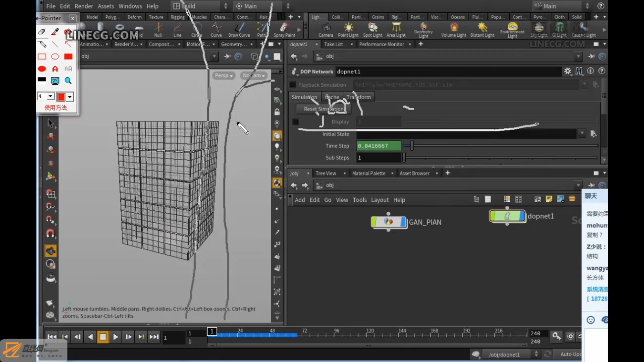Open the Build desktop dropdown
Screen dimensions: 644x362
coord(200,6)
